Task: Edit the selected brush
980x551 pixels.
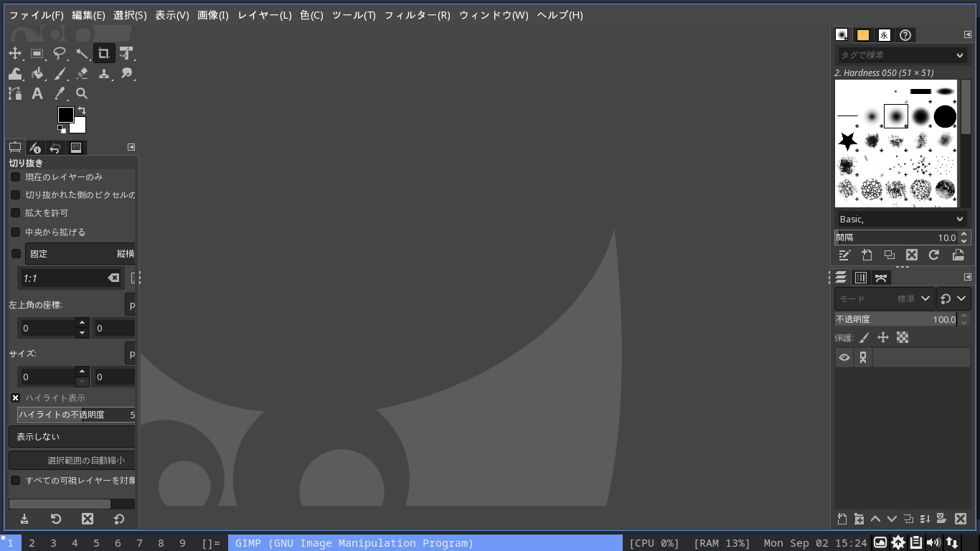Action: tap(844, 255)
